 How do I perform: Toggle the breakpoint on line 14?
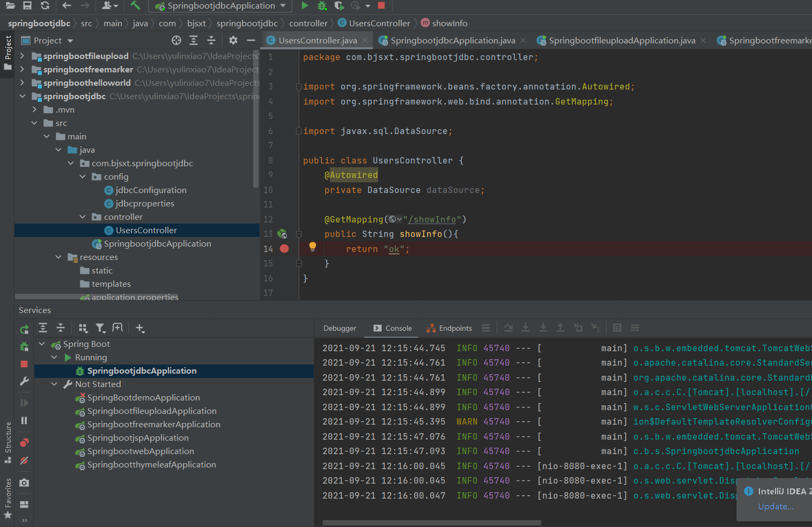coord(284,249)
